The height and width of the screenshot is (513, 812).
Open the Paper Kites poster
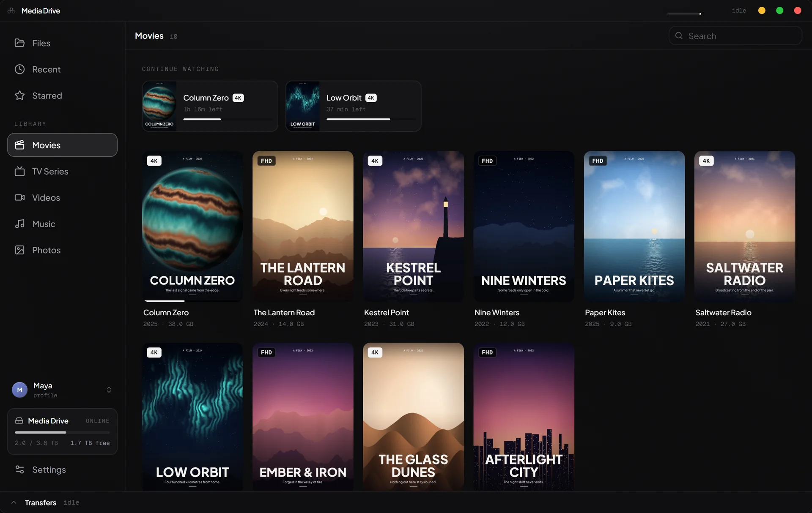pos(634,226)
